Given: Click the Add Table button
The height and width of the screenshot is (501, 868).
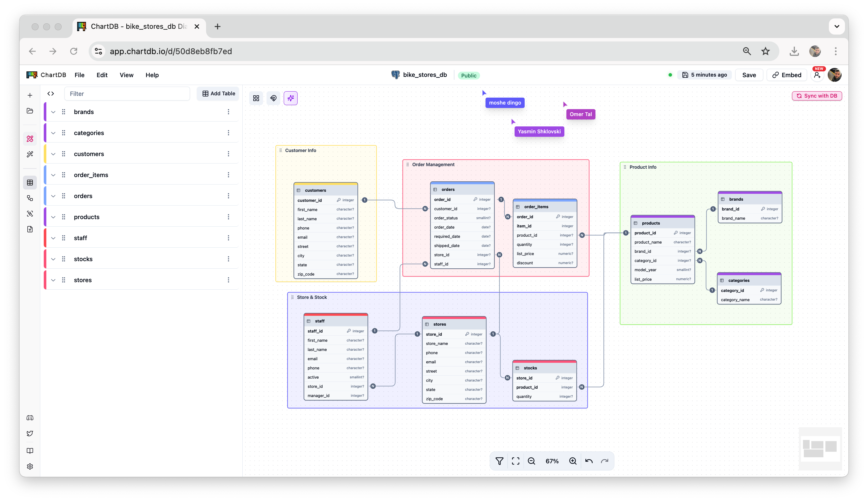Looking at the screenshot, I should [x=218, y=94].
